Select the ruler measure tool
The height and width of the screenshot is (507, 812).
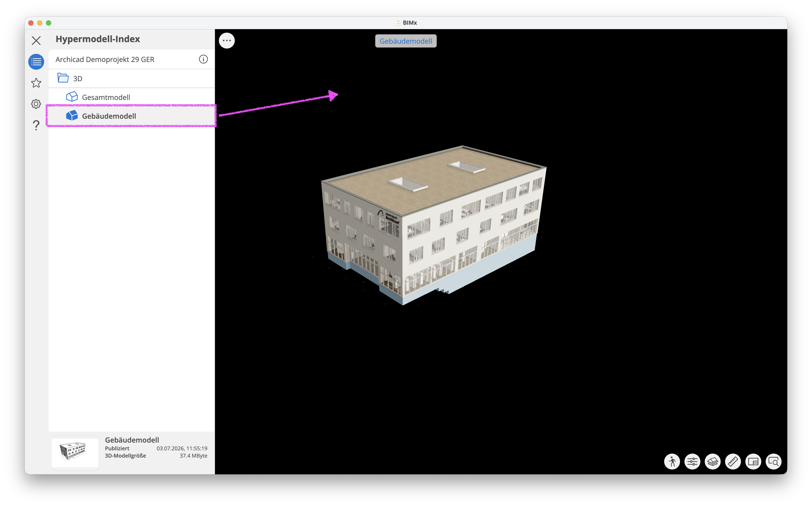733,462
